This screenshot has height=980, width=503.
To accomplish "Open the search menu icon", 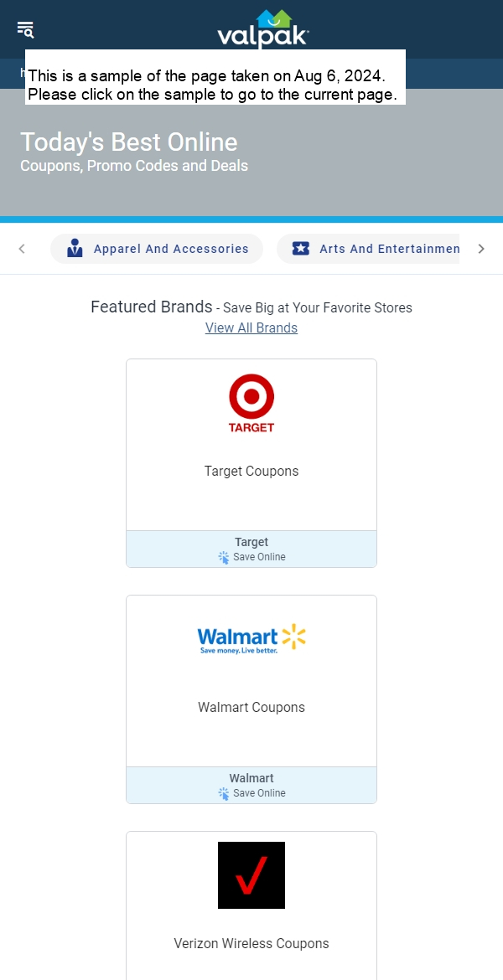I will pyautogui.click(x=25, y=29).
